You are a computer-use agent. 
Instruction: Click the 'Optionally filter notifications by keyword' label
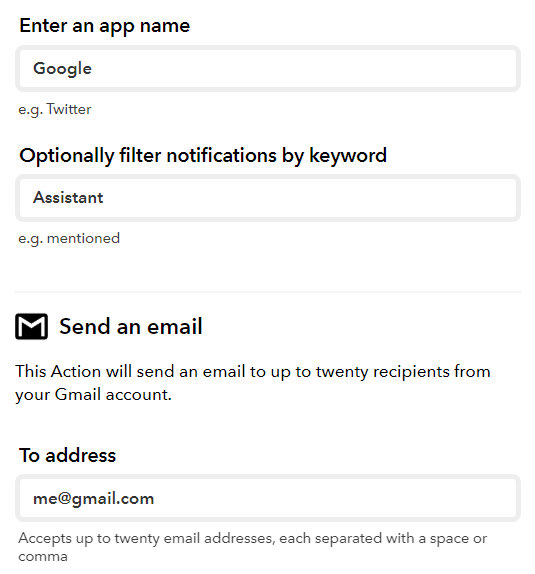203,156
